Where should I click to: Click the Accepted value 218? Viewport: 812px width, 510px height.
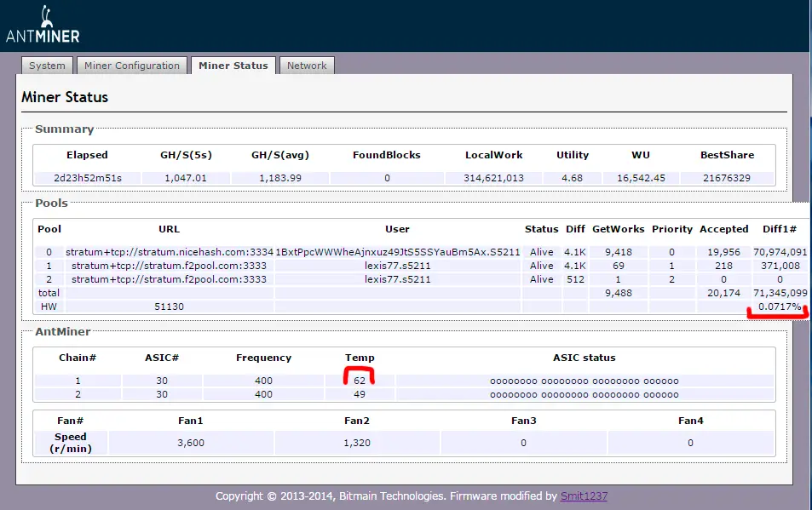click(724, 266)
